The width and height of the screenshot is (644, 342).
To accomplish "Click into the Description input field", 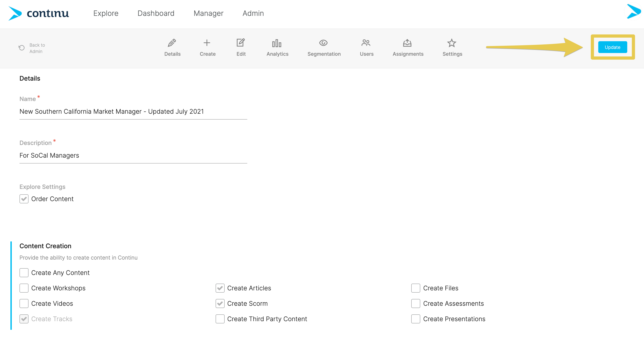I will pos(133,156).
